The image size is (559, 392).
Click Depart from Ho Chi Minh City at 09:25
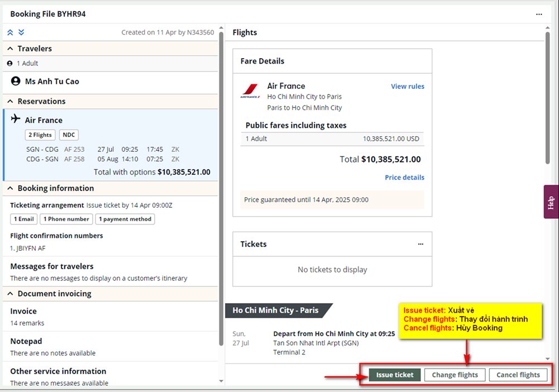pyautogui.click(x=334, y=334)
